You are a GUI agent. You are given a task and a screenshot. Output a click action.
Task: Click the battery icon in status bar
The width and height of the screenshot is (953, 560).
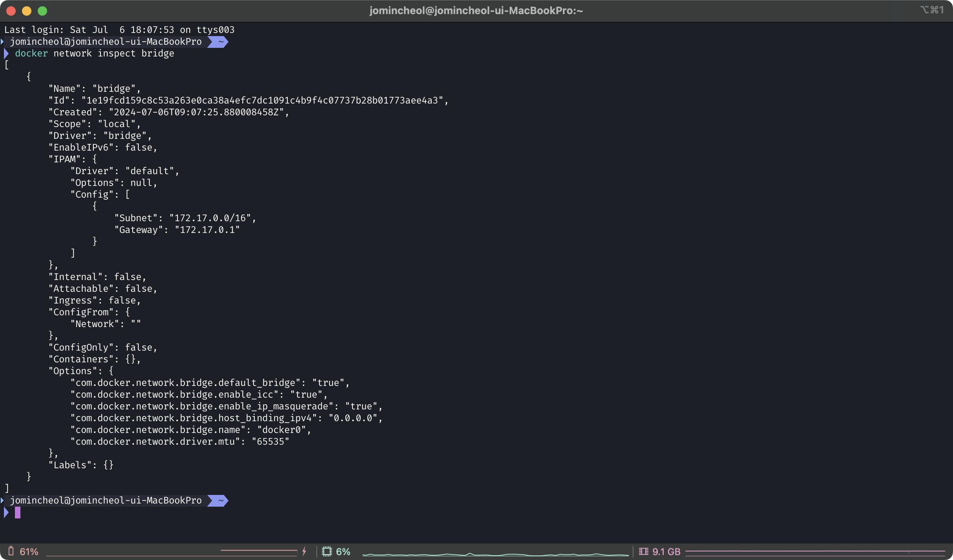11,551
